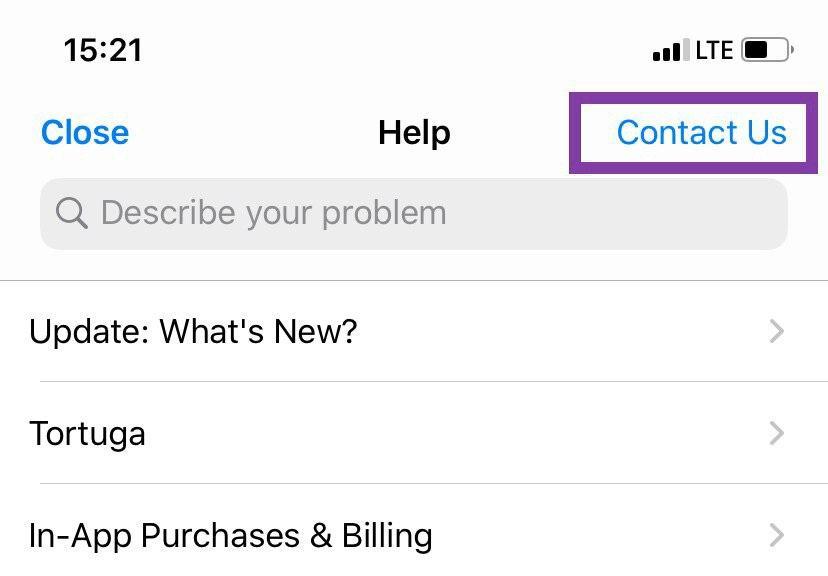The image size is (828, 576).
Task: Tap the 15:21 clock in status bar
Action: (103, 51)
